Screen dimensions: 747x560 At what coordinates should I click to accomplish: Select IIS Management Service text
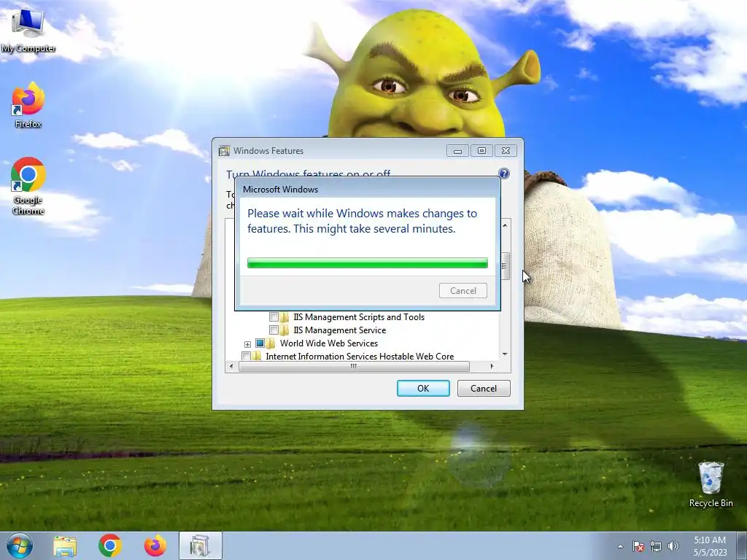[340, 330]
